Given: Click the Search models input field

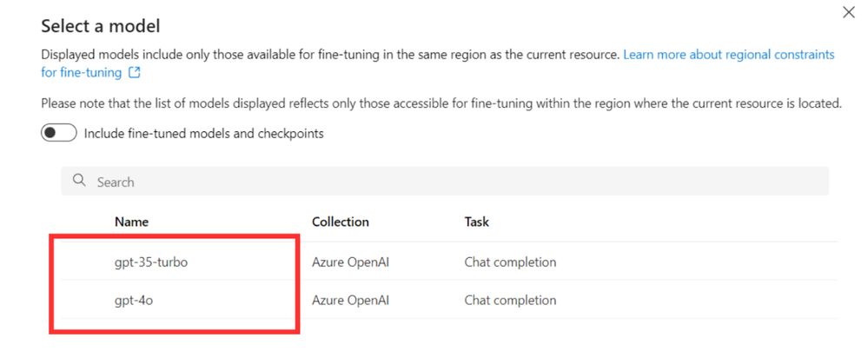Looking at the screenshot, I should (x=445, y=181).
